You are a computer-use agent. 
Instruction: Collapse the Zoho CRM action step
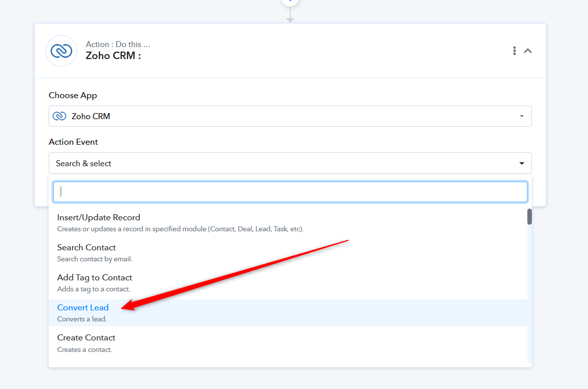point(528,51)
